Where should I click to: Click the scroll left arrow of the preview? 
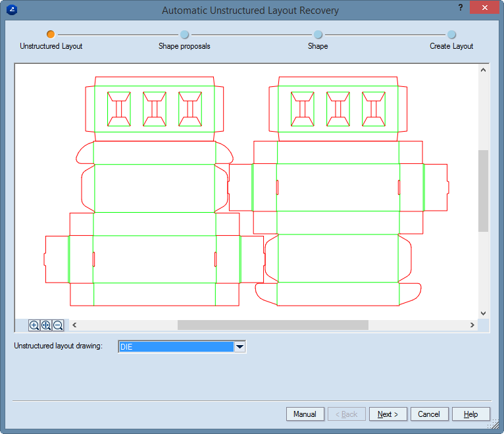[74, 325]
